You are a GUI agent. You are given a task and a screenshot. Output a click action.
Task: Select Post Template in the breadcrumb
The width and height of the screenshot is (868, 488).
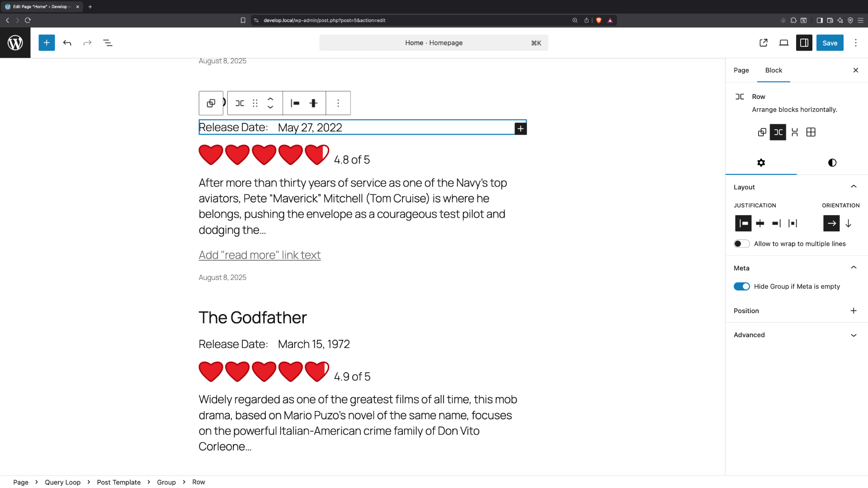click(118, 482)
